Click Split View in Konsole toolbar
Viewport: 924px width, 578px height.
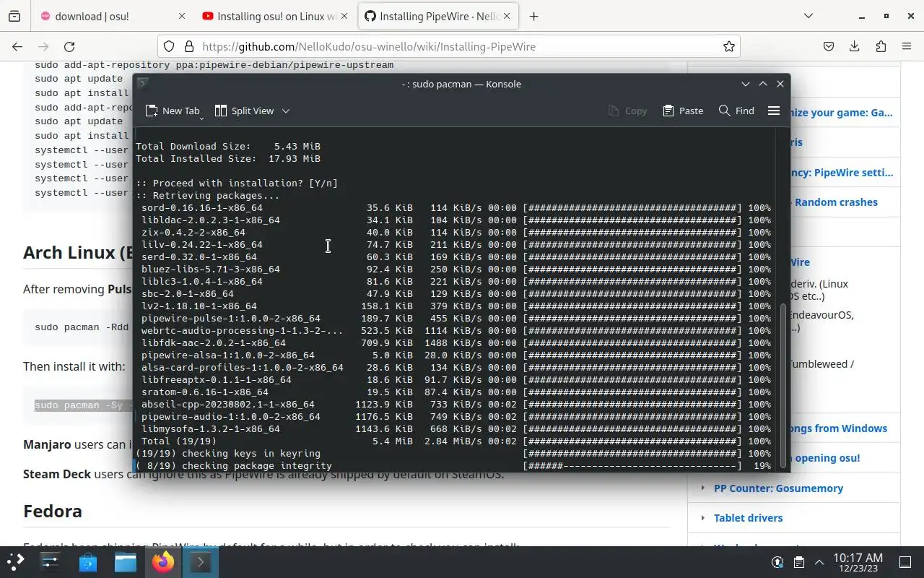[244, 111]
